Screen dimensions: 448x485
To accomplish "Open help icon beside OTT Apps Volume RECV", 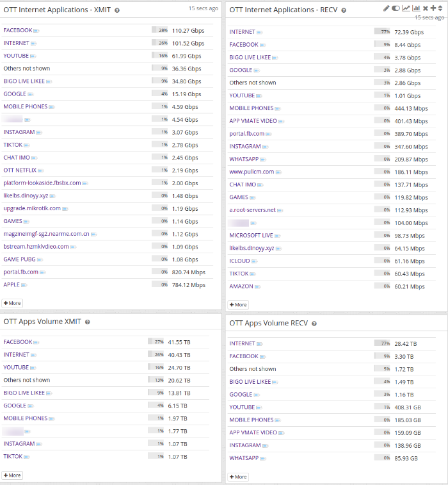I will pyautogui.click(x=314, y=324).
